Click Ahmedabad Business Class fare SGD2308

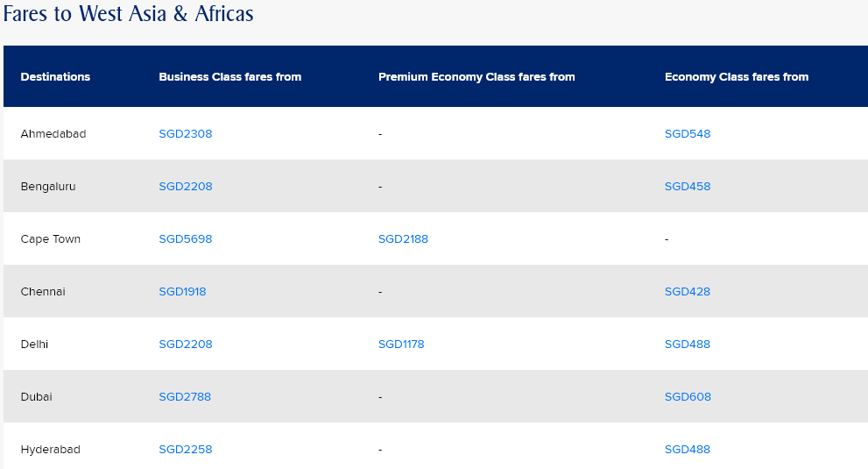185,134
